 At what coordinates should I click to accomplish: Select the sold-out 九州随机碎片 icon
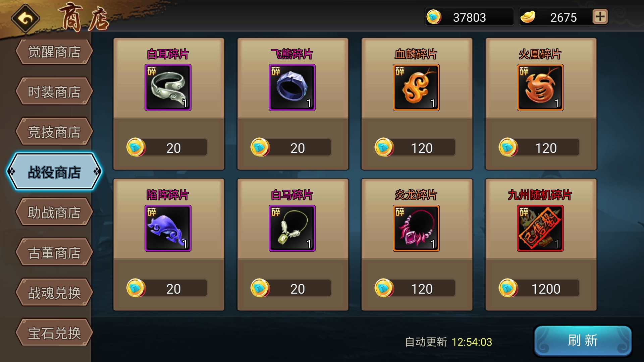540,228
